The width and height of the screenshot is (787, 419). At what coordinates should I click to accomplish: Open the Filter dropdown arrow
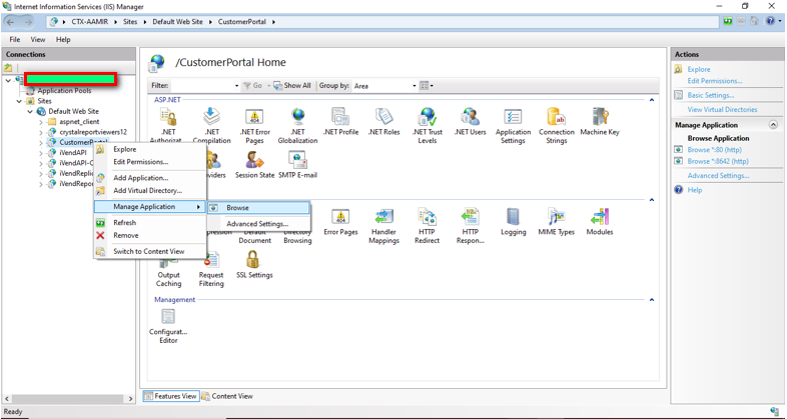pos(236,86)
